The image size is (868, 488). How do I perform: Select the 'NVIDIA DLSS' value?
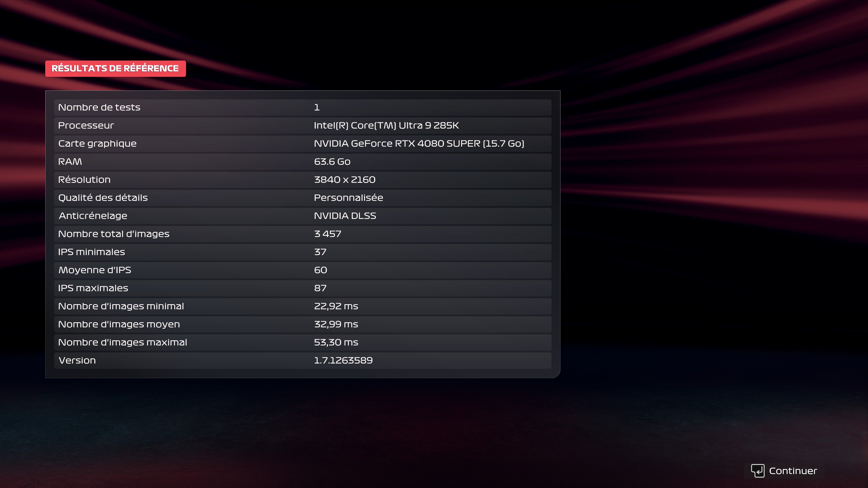click(x=345, y=216)
